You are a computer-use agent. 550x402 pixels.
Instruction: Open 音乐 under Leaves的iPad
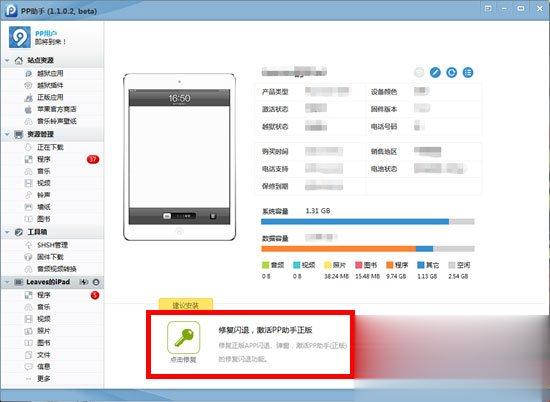coord(44,307)
